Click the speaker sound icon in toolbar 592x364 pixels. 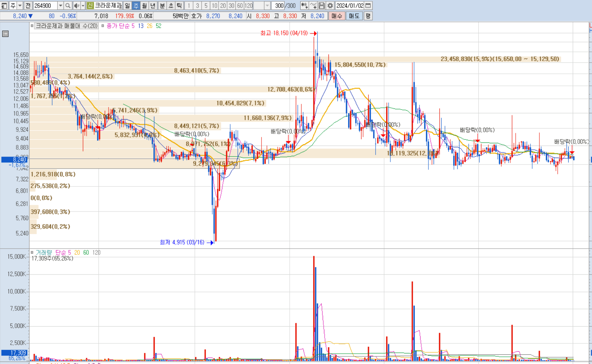77,5
